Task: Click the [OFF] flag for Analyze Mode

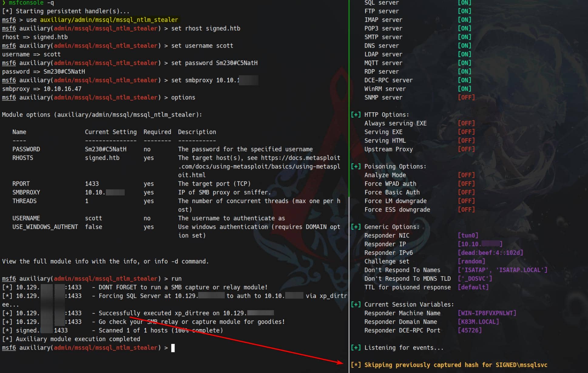Action: click(x=466, y=175)
